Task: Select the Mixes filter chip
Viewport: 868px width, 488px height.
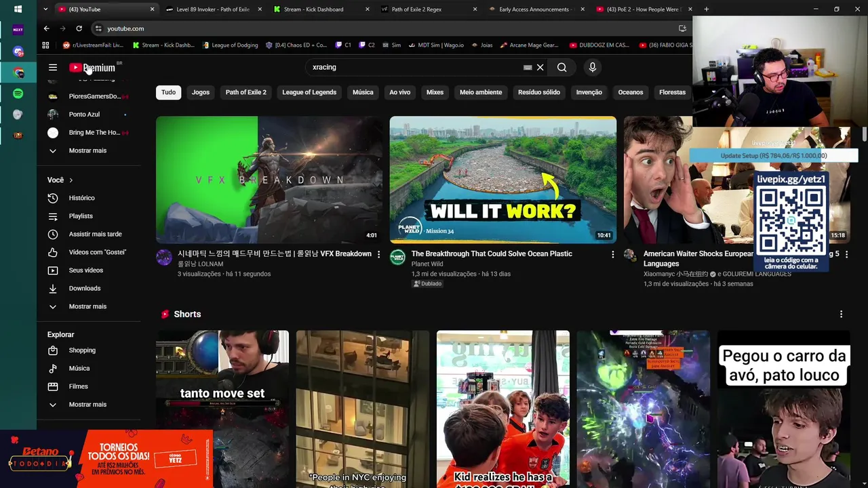Action: click(x=435, y=92)
